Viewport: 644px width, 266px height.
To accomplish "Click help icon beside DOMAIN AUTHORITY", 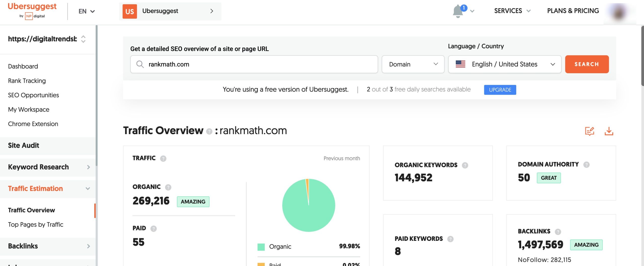I will pos(586,165).
